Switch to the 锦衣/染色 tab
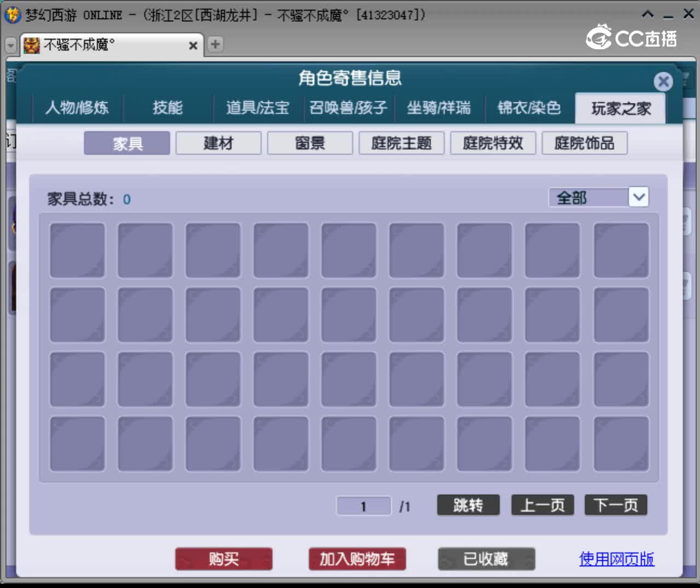 pos(529,107)
